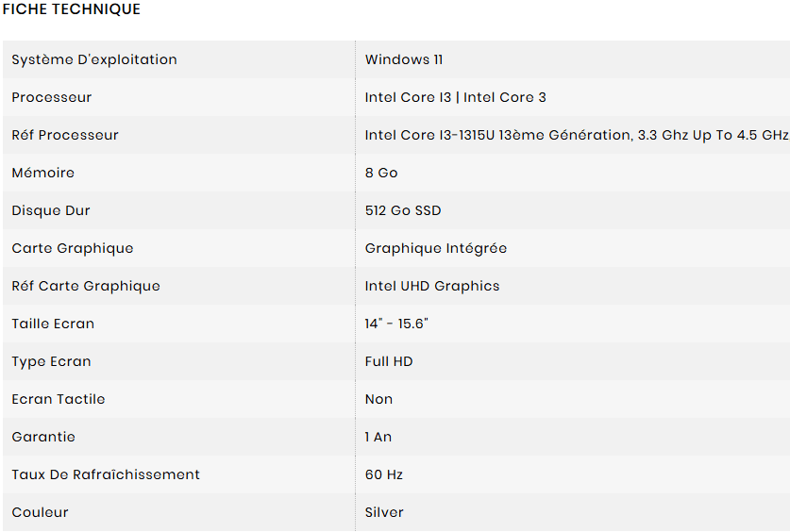790x532 pixels.
Task: Select the Intel UHD Graphics value
Action: click(x=432, y=286)
